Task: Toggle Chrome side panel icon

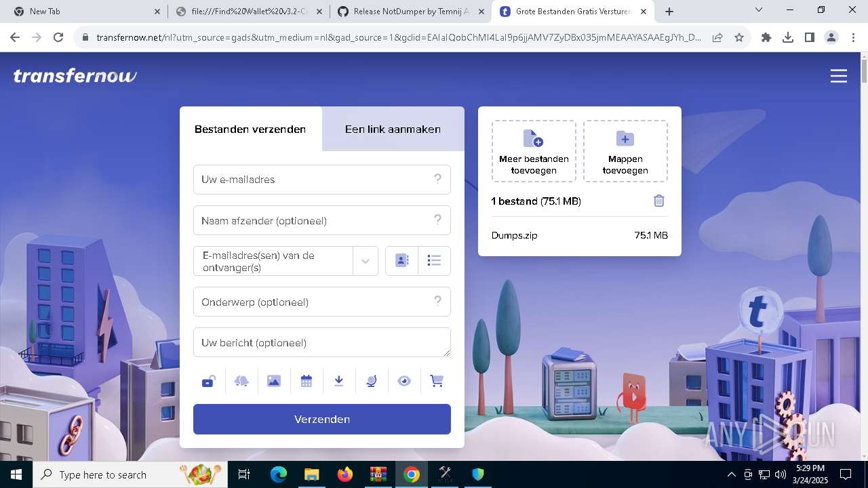Action: [x=810, y=38]
